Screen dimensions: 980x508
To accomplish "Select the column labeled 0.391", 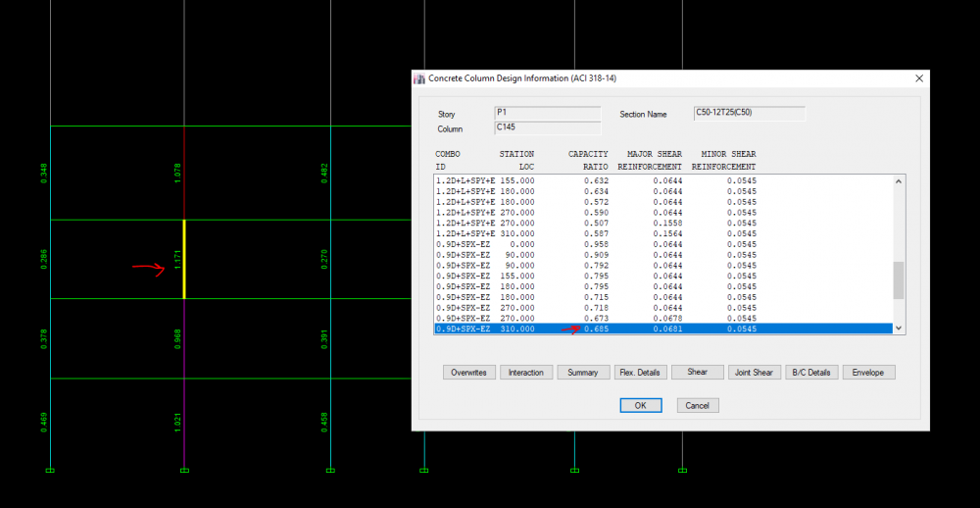I will [x=330, y=338].
